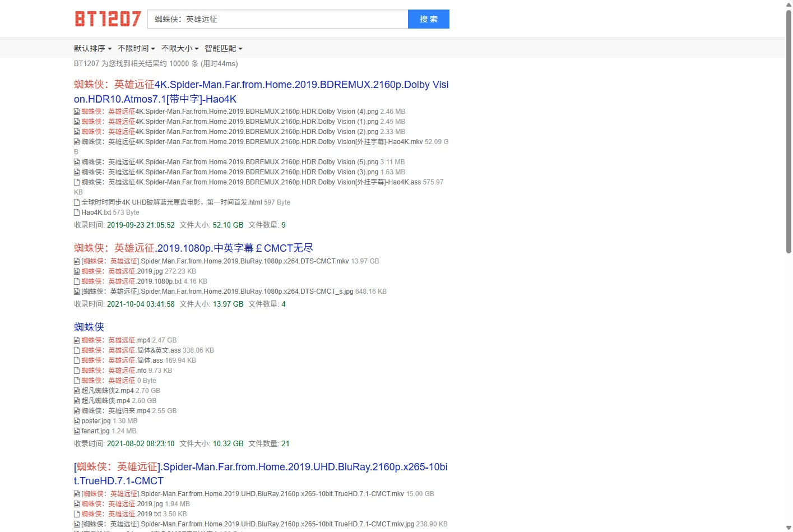
Task: Click the file icon beside Hao4K.txt
Action: [77, 212]
